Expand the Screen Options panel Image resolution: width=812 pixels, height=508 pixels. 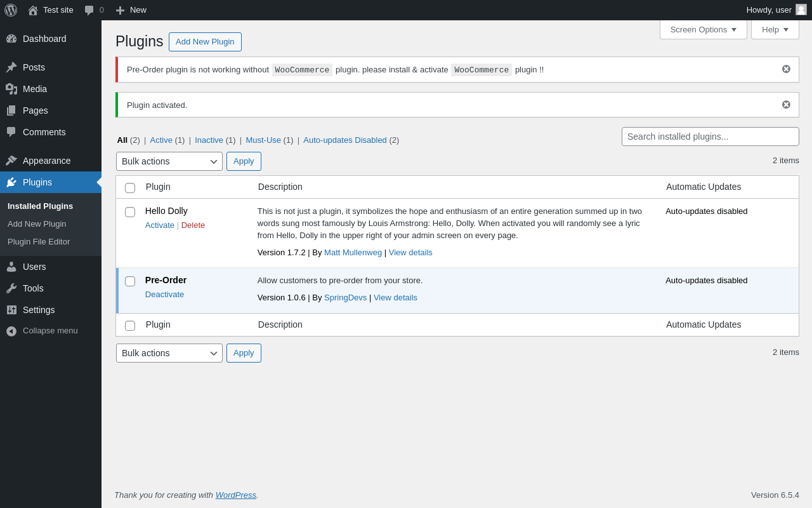[x=703, y=29]
